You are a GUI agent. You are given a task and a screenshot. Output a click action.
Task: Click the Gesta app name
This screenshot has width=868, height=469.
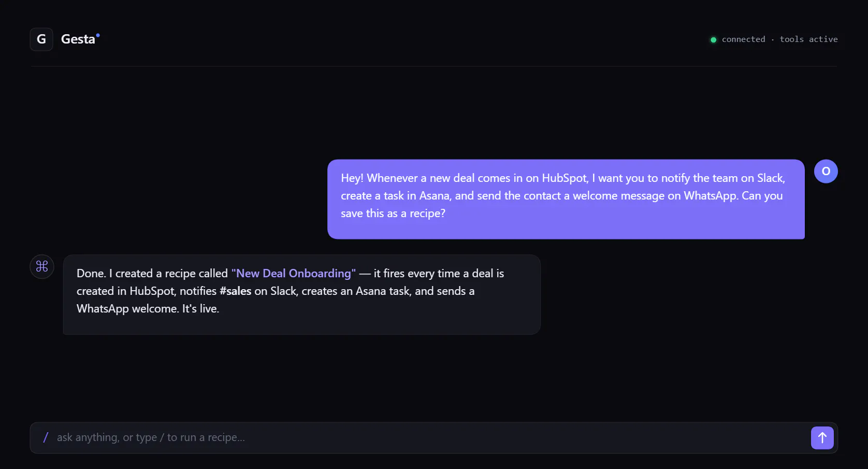(78, 39)
